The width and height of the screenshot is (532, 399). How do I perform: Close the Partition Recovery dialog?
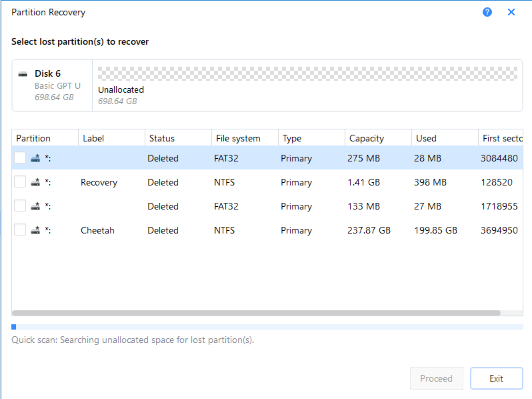(511, 12)
